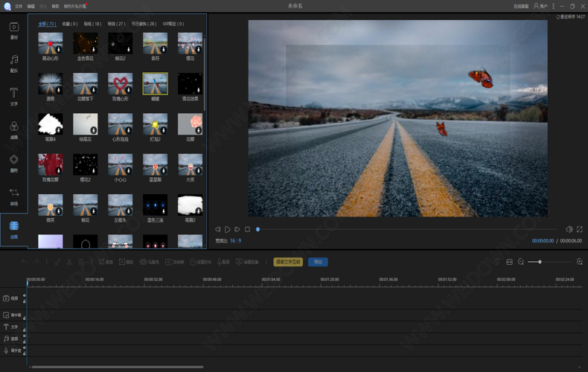588x372 pixels.
Task: Switch to the 特效 (27) tab
Action: [116, 24]
